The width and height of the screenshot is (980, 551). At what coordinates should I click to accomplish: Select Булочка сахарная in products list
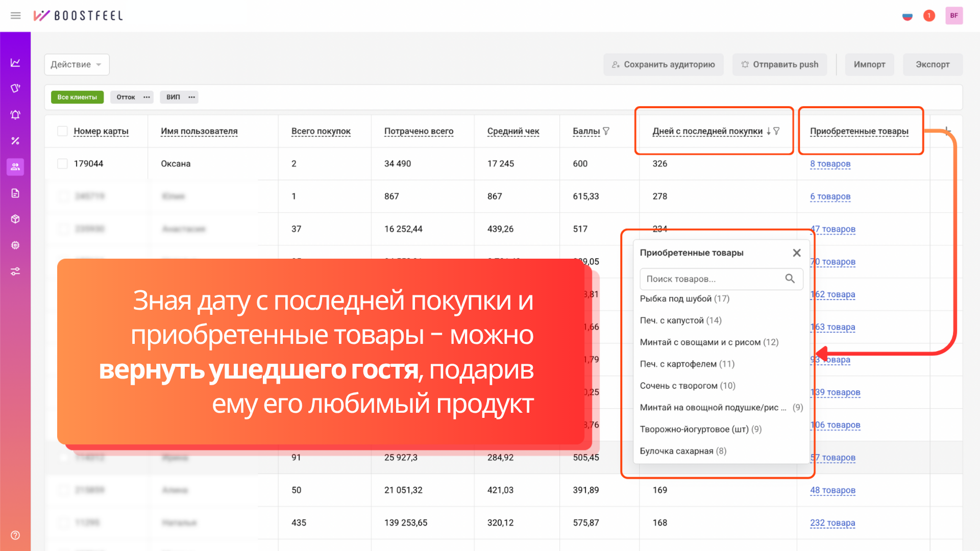[x=683, y=451]
